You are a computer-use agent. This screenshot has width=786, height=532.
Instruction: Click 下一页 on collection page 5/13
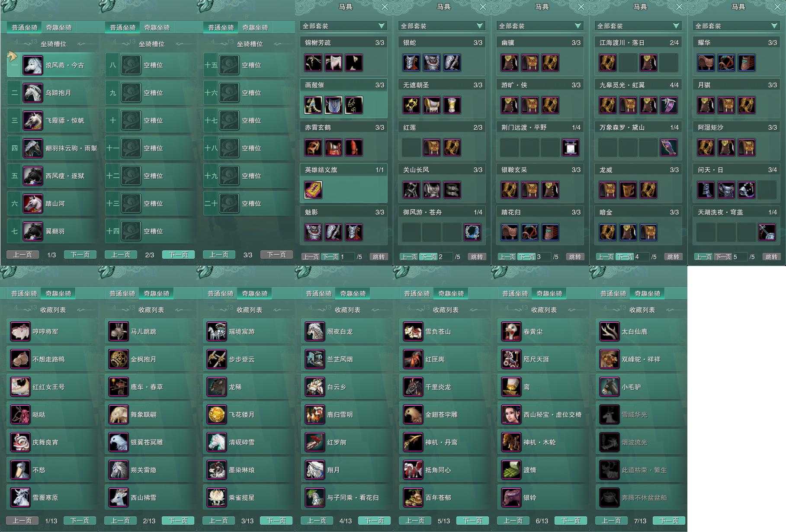472,521
